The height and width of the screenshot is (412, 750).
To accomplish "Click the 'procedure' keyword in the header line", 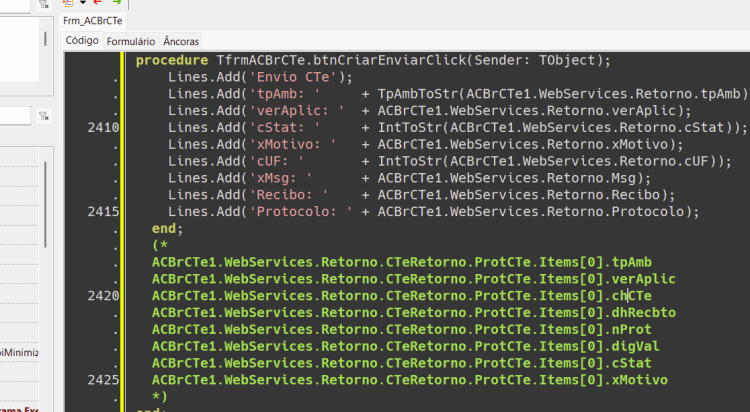I will click(x=172, y=60).
